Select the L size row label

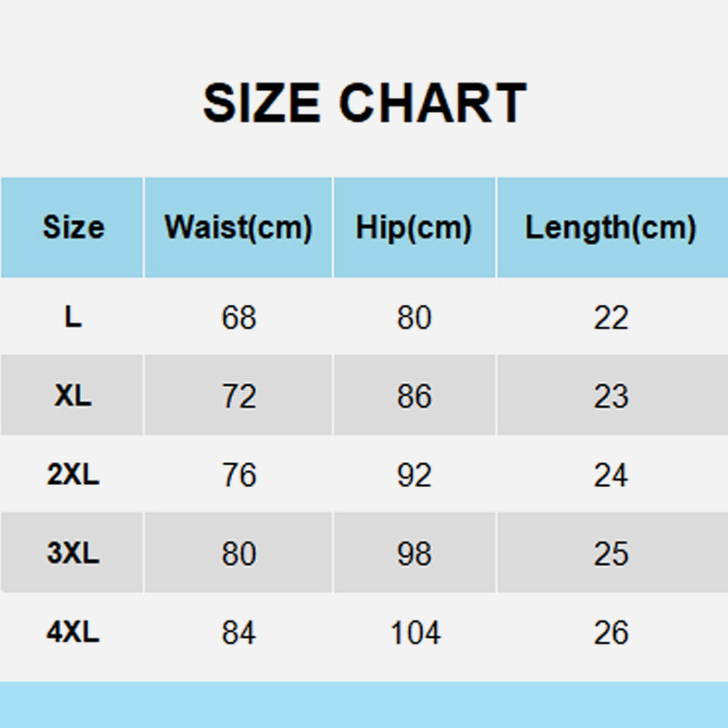pyautogui.click(x=73, y=318)
